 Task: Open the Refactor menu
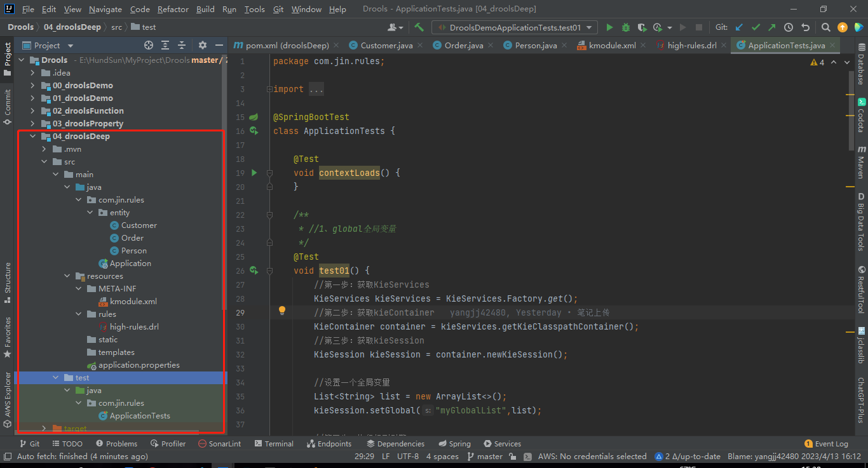[173, 10]
